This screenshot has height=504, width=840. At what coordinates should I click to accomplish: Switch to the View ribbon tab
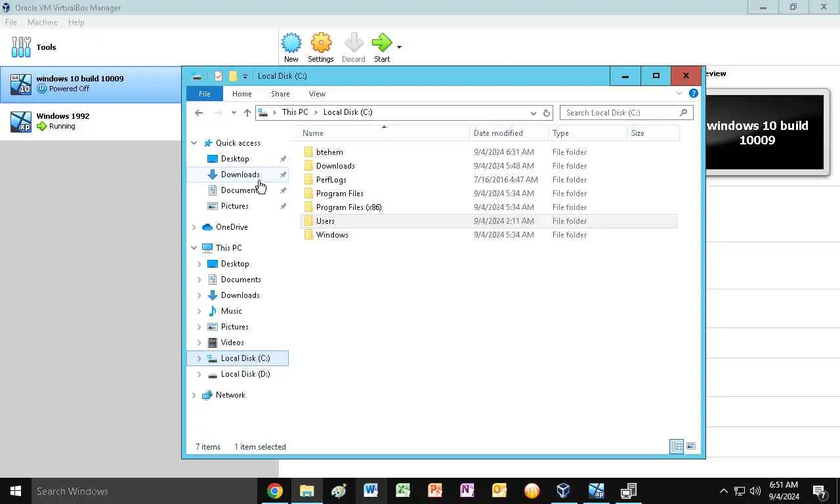(317, 94)
